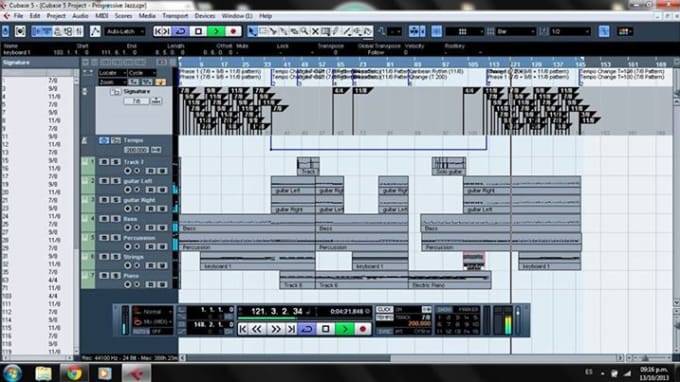Click the toolbar green Play button
This screenshot has width=680, height=382.
216,31
